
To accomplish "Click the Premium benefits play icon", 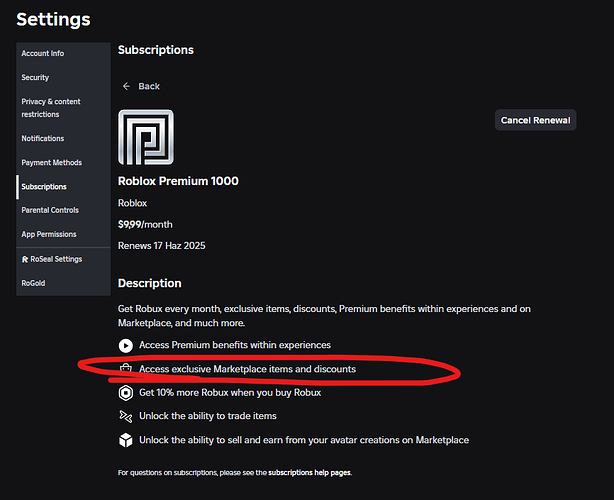I will click(x=126, y=345).
